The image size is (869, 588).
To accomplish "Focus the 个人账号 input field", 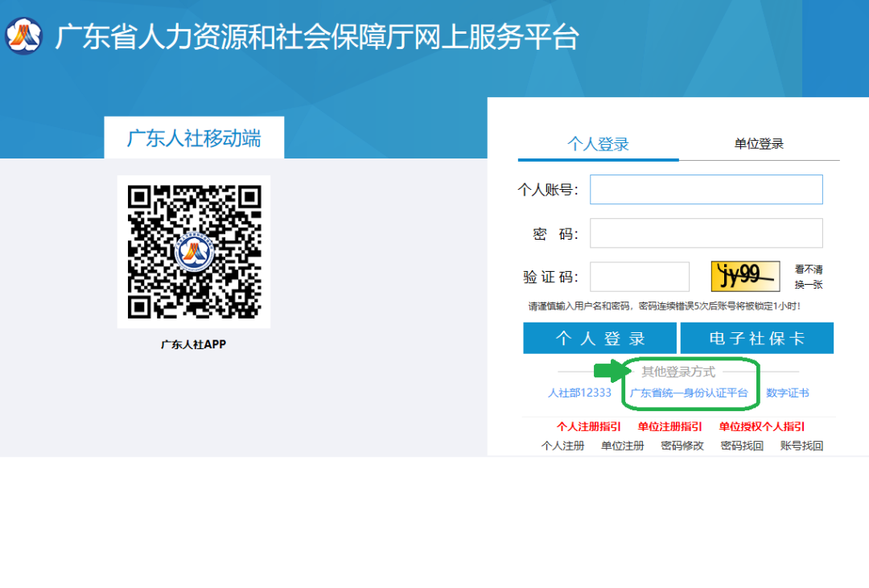I will click(706, 190).
